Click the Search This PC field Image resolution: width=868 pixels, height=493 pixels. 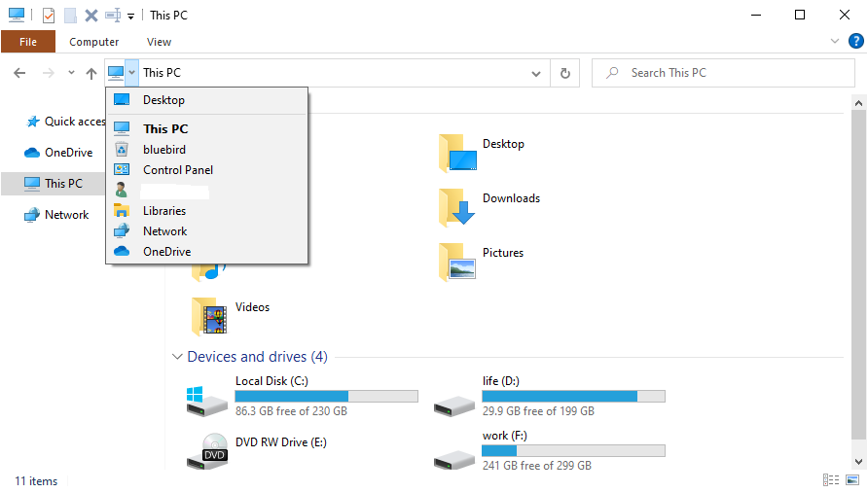point(723,73)
